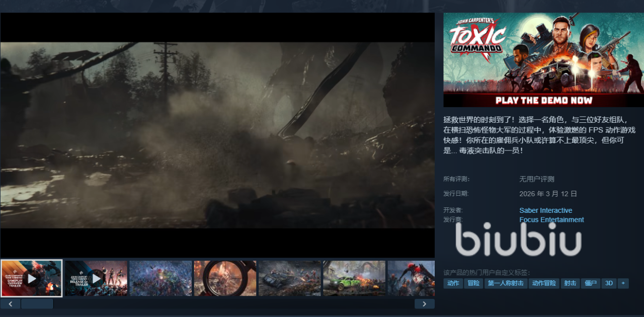Open the 冒险 tag
The height and width of the screenshot is (317, 644).
[473, 283]
